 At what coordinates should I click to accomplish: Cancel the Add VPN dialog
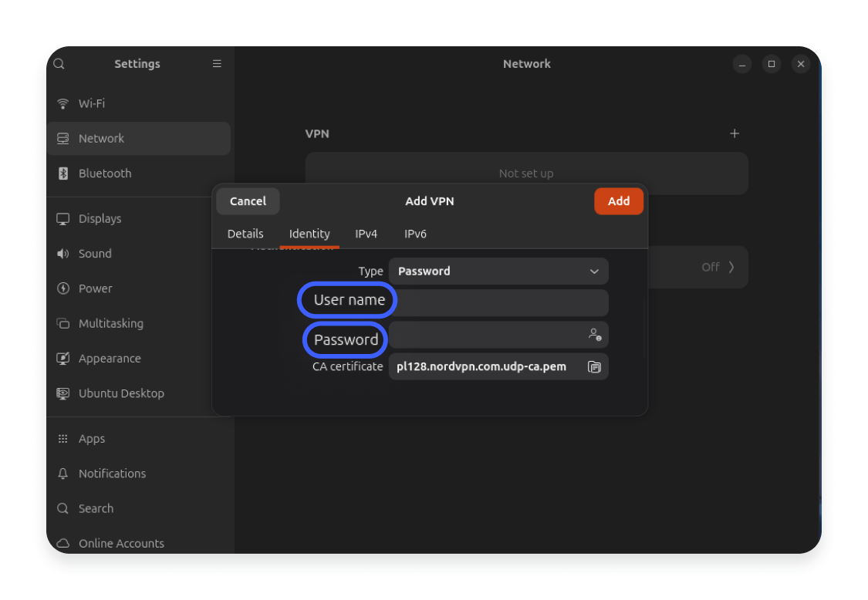tap(248, 201)
